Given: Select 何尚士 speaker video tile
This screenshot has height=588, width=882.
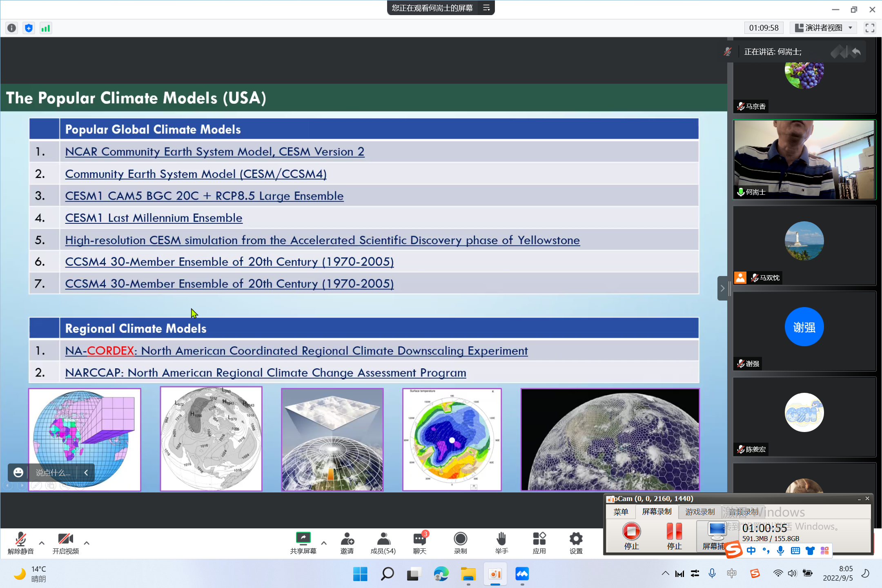Looking at the screenshot, I should (x=804, y=159).
